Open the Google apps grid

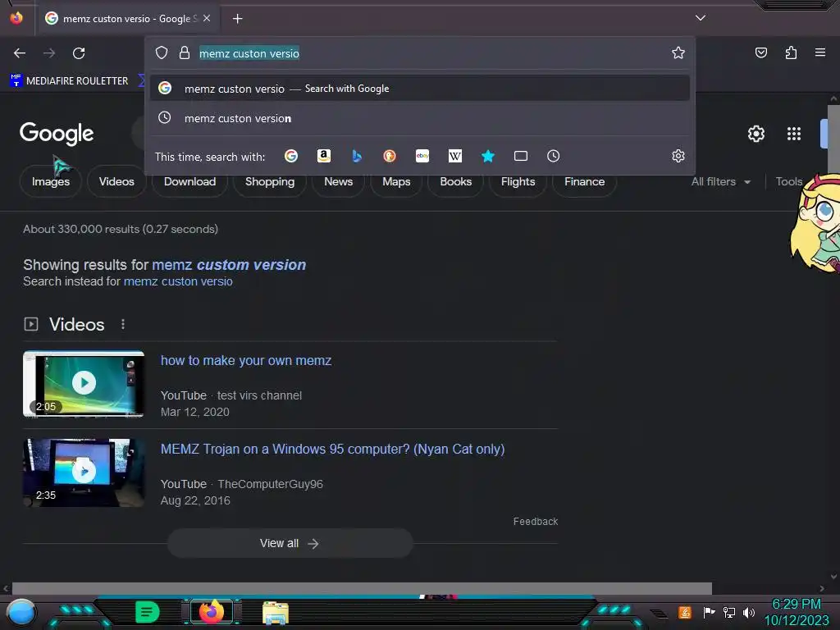(794, 134)
